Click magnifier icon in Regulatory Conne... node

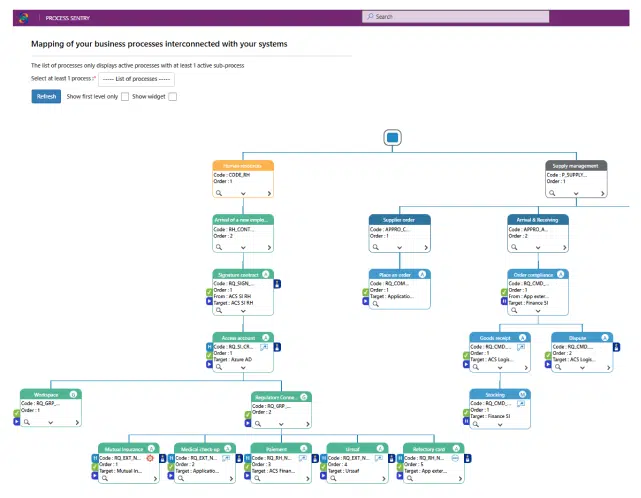tap(258, 421)
